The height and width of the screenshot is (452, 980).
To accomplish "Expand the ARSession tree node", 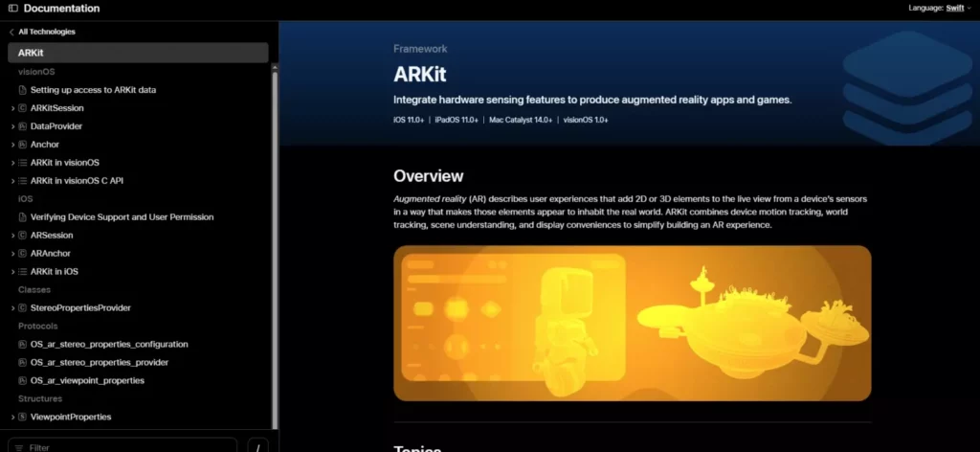I will (13, 235).
